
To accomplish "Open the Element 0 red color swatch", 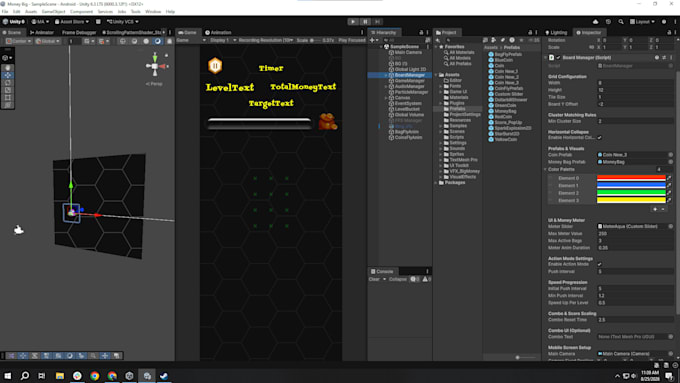I will pos(631,178).
